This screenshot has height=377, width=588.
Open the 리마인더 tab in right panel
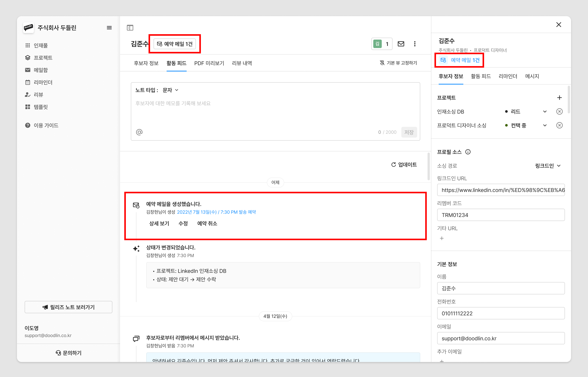coord(508,76)
